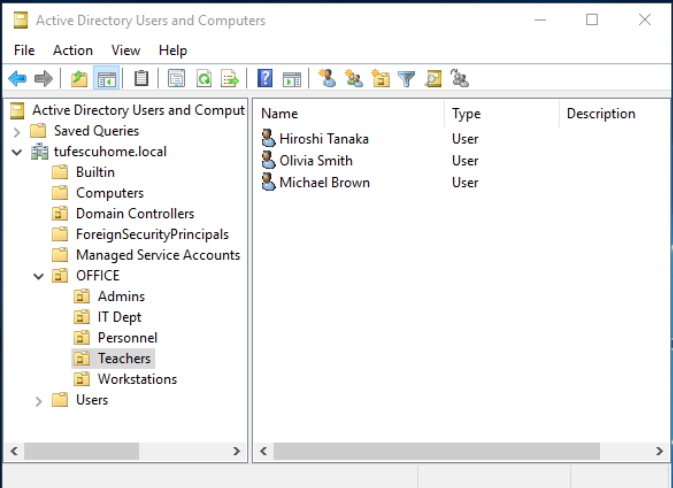Click User type cell for Hiroshi Tanaka

point(465,139)
